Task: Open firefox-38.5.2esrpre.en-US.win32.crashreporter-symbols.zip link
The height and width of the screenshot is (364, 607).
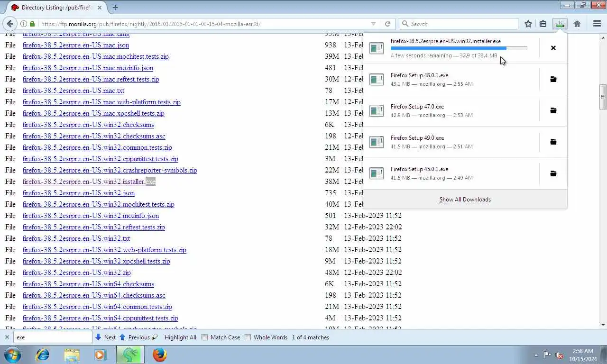Action: [110, 170]
